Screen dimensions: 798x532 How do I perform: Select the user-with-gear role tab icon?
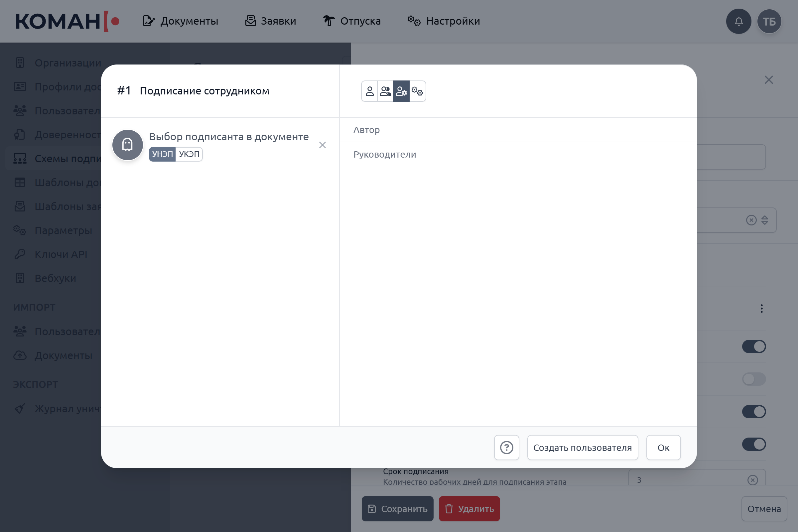[401, 91]
